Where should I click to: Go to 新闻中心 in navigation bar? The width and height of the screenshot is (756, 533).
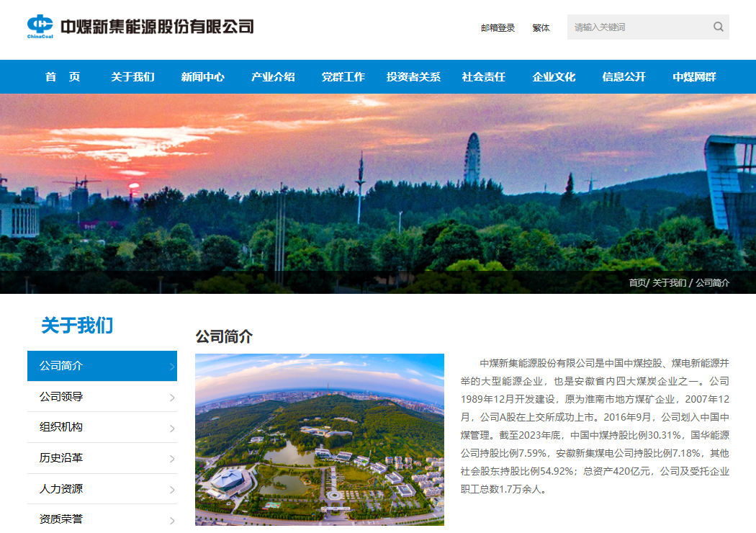pyautogui.click(x=202, y=76)
